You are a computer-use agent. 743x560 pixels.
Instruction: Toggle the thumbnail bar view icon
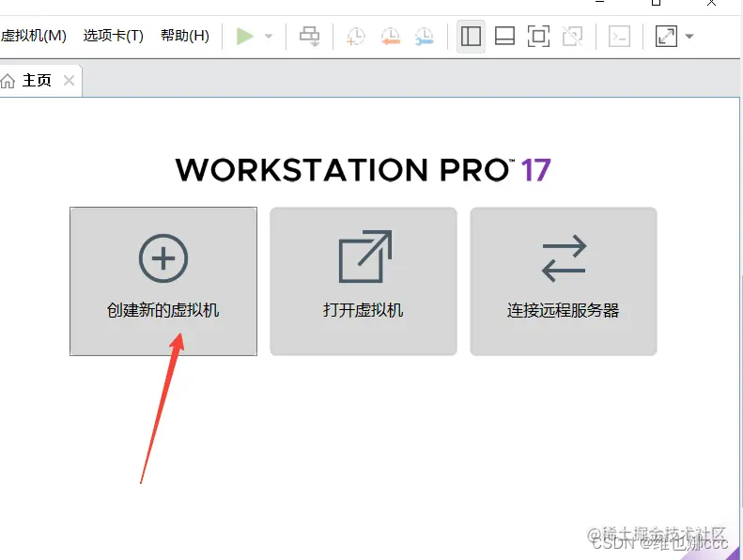(x=504, y=36)
